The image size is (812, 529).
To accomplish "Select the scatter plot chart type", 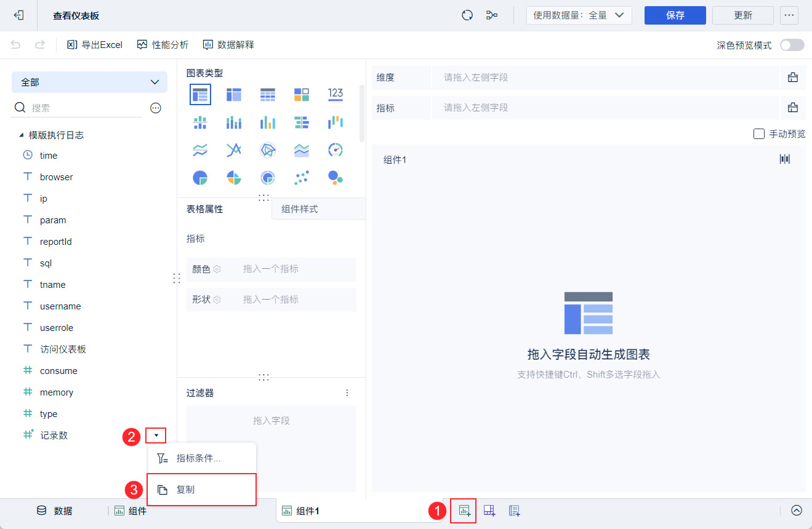I will point(302,178).
